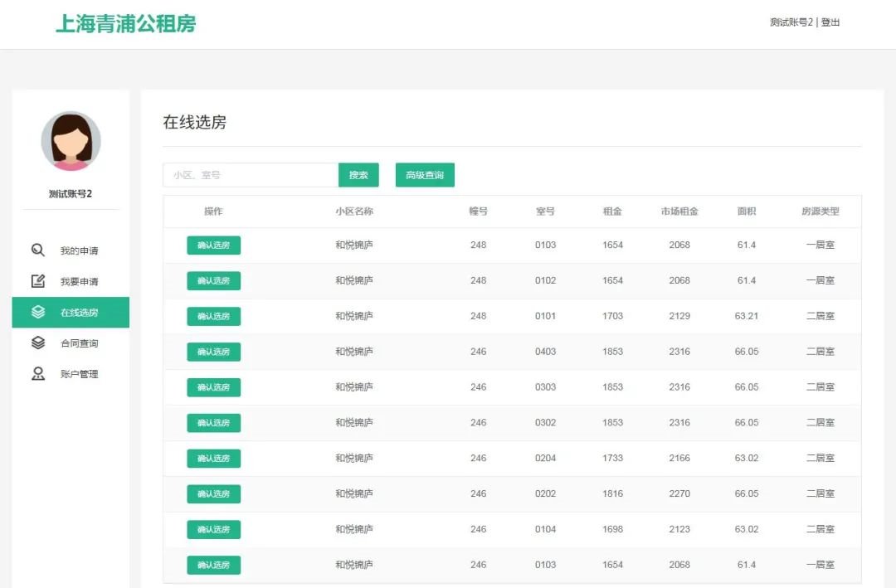Open the 我的申请 menu item
The height and width of the screenshot is (588, 896).
[79, 251]
